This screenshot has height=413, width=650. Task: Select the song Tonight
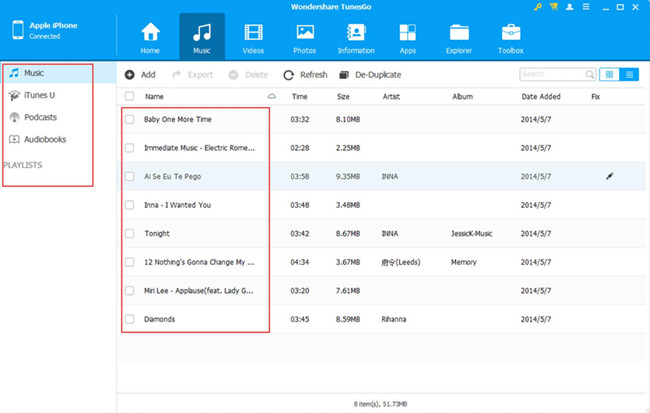click(157, 233)
